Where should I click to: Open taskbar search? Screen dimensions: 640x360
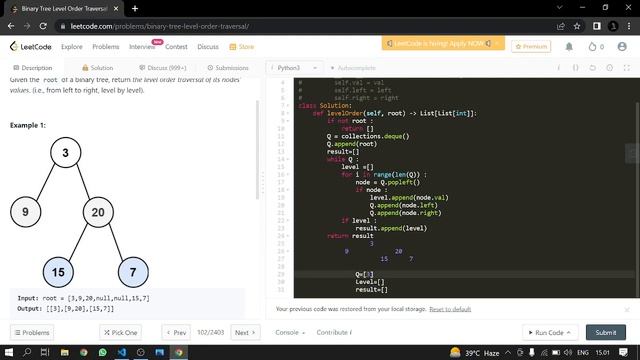point(27,352)
